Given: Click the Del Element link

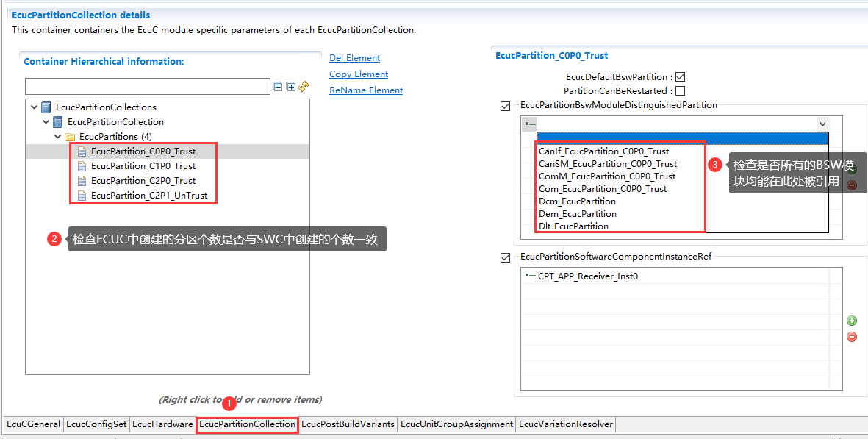Looking at the screenshot, I should [x=354, y=58].
